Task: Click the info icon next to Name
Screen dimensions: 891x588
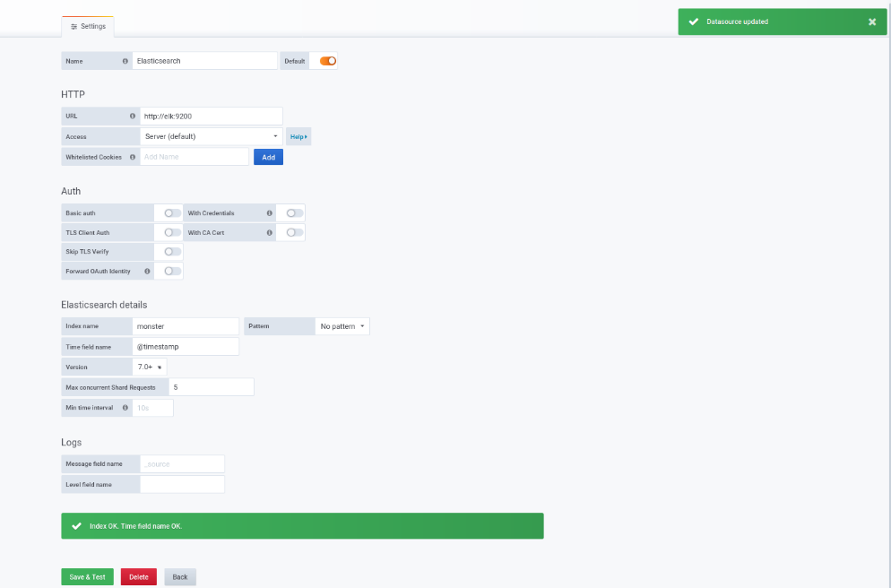Action: coord(125,61)
